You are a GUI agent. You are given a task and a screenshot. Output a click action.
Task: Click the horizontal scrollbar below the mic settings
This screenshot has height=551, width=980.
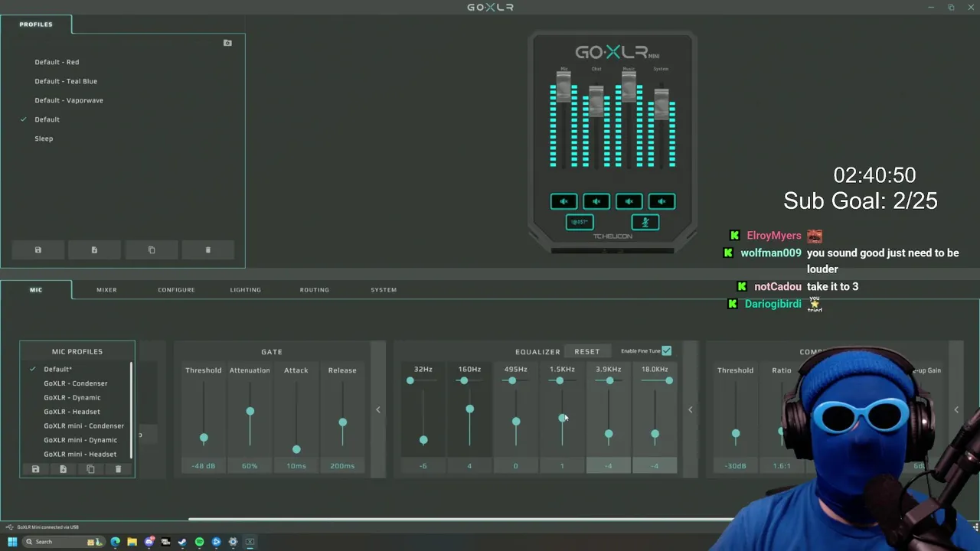459,520
